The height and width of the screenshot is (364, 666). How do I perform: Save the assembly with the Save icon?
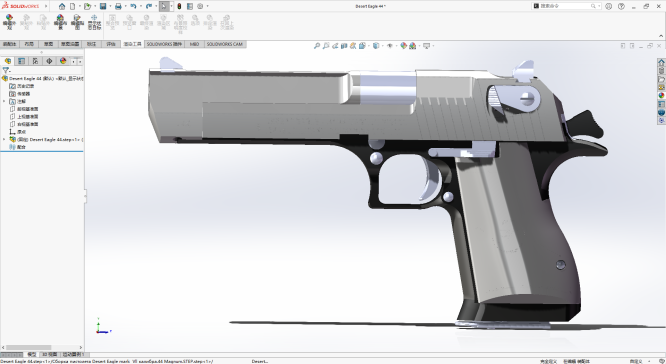pyautogui.click(x=103, y=6)
